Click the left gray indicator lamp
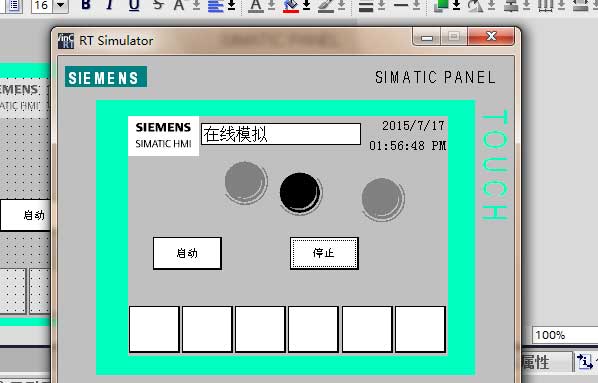598x383 pixels. 246,182
